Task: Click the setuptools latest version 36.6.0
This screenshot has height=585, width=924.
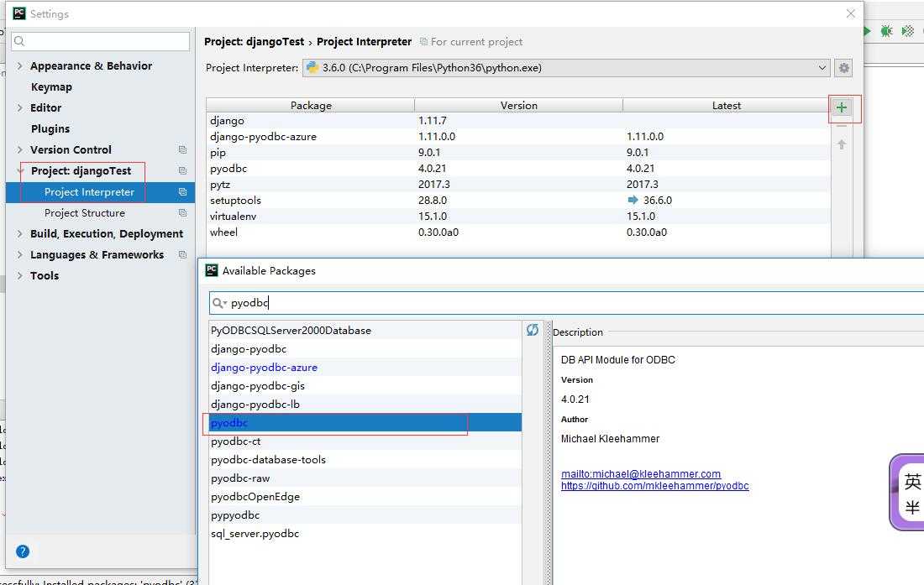Action: tap(657, 200)
